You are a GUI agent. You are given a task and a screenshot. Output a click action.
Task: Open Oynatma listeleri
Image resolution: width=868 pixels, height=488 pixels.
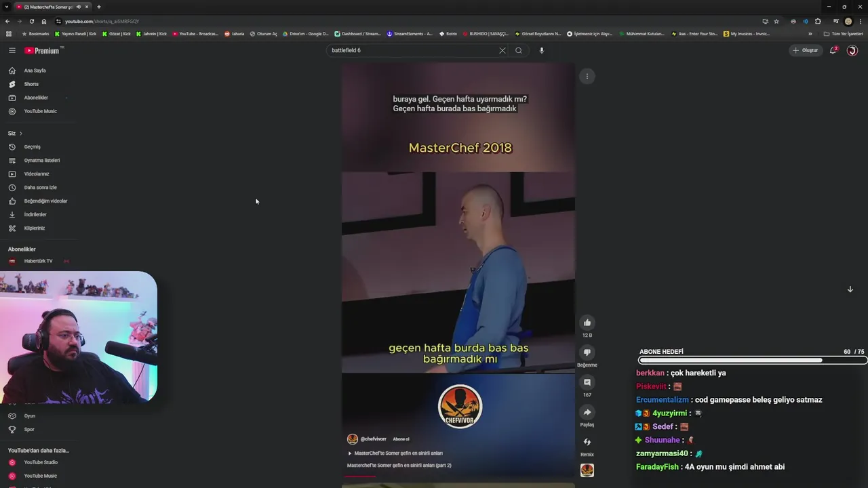click(42, 161)
